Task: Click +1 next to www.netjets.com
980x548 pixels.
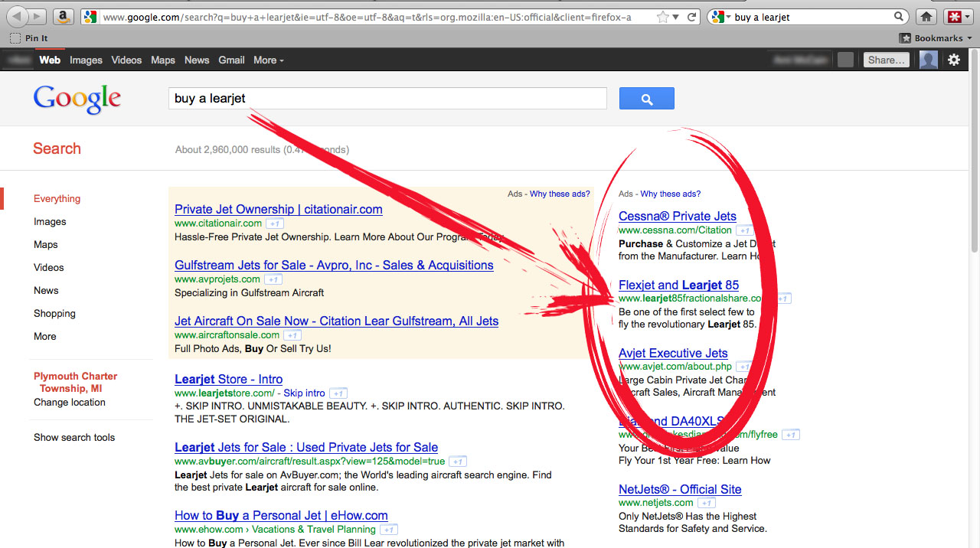Action: click(x=707, y=503)
